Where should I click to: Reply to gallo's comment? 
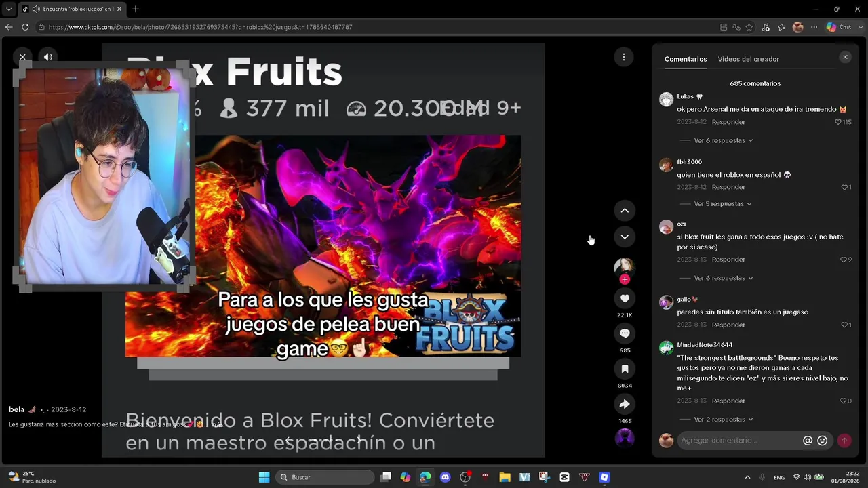coord(728,325)
